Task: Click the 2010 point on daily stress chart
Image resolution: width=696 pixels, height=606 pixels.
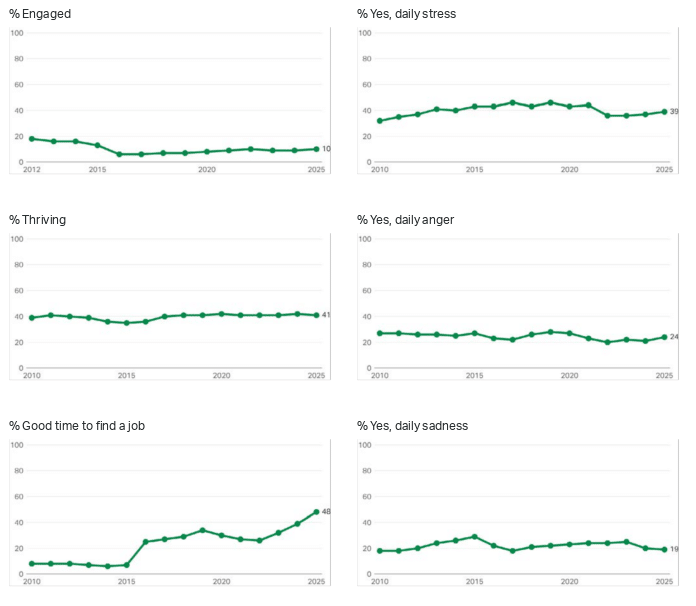Action: [x=380, y=121]
